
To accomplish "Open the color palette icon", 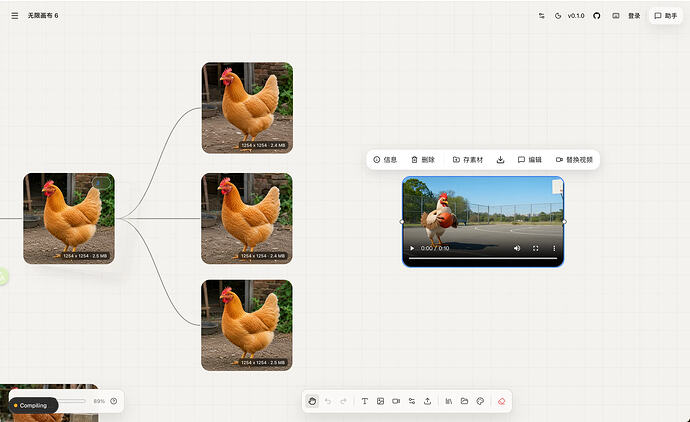I will point(480,401).
